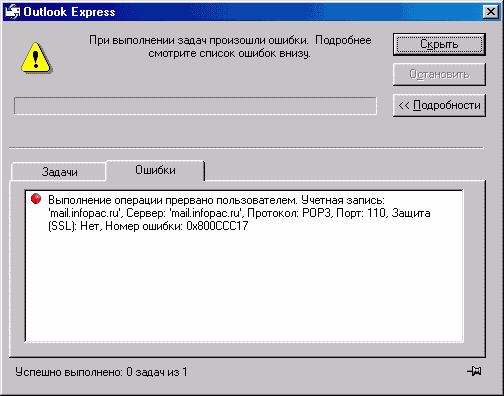
Task: Click the Outlook Express title bar icon
Action: coord(13,12)
